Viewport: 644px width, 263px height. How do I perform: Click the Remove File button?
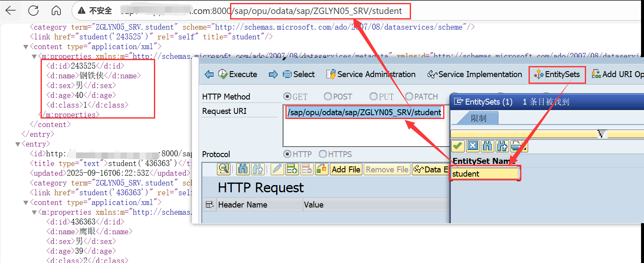(387, 169)
